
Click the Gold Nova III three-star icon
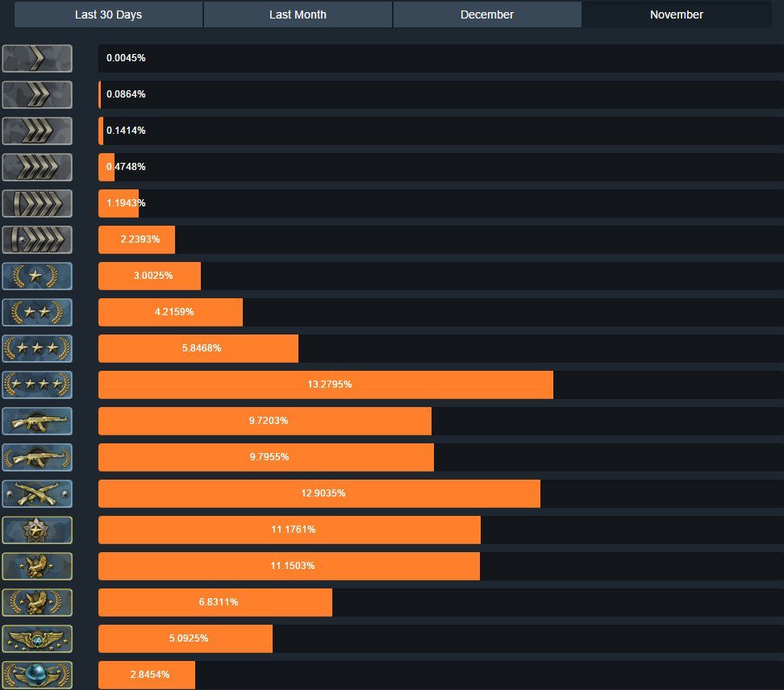(37, 349)
